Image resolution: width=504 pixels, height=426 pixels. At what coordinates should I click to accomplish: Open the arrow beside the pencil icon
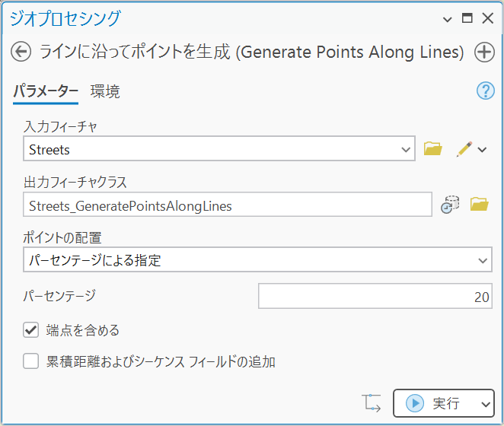click(x=482, y=150)
